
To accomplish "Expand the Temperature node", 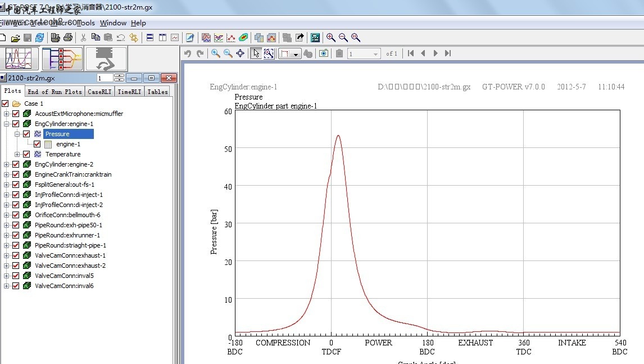I will pos(17,154).
